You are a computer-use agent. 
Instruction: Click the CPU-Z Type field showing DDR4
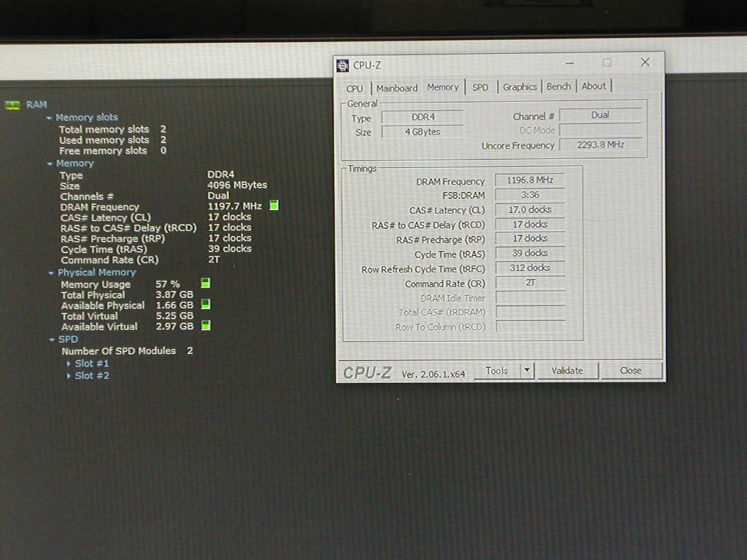[x=423, y=117]
